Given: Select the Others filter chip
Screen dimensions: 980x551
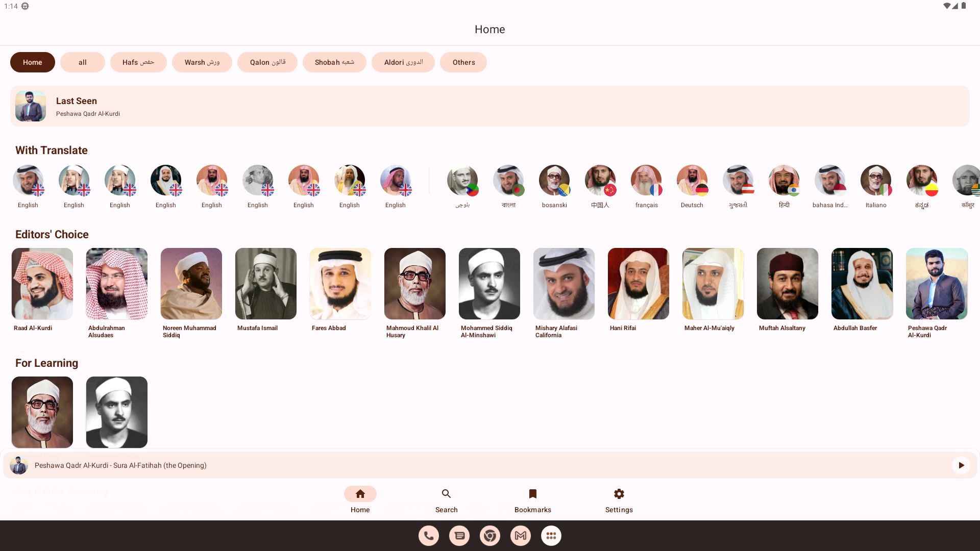Looking at the screenshot, I should 463,62.
